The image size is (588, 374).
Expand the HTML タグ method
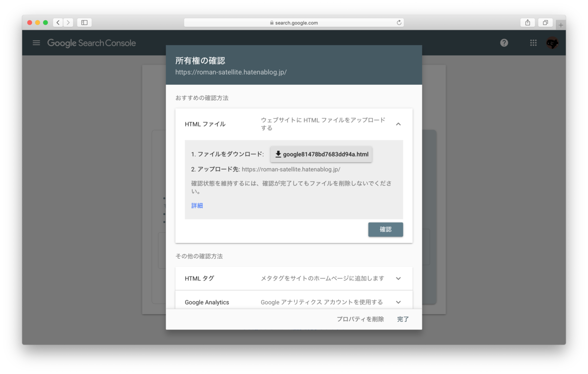pyautogui.click(x=294, y=278)
